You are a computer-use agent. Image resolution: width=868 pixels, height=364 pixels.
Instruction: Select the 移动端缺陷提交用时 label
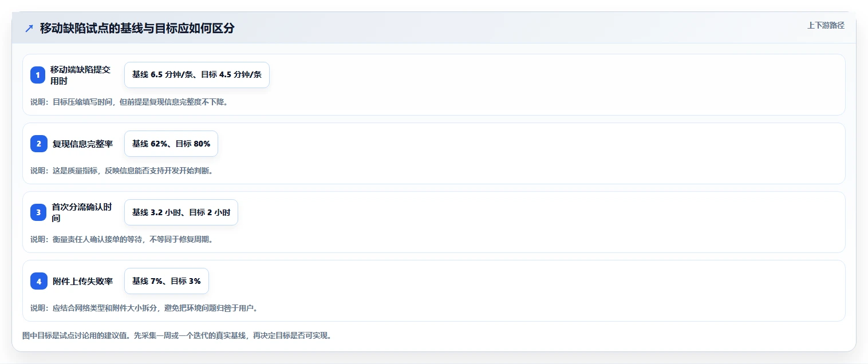tap(80, 75)
